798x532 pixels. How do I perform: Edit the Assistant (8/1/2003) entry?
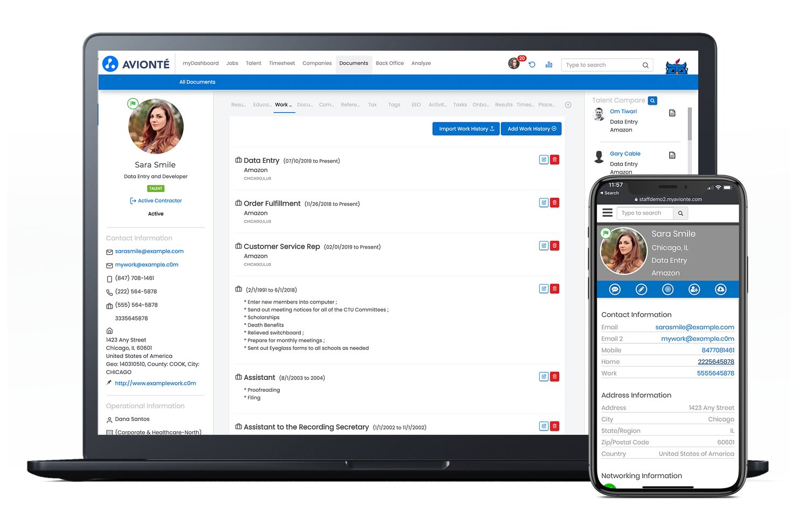[544, 377]
